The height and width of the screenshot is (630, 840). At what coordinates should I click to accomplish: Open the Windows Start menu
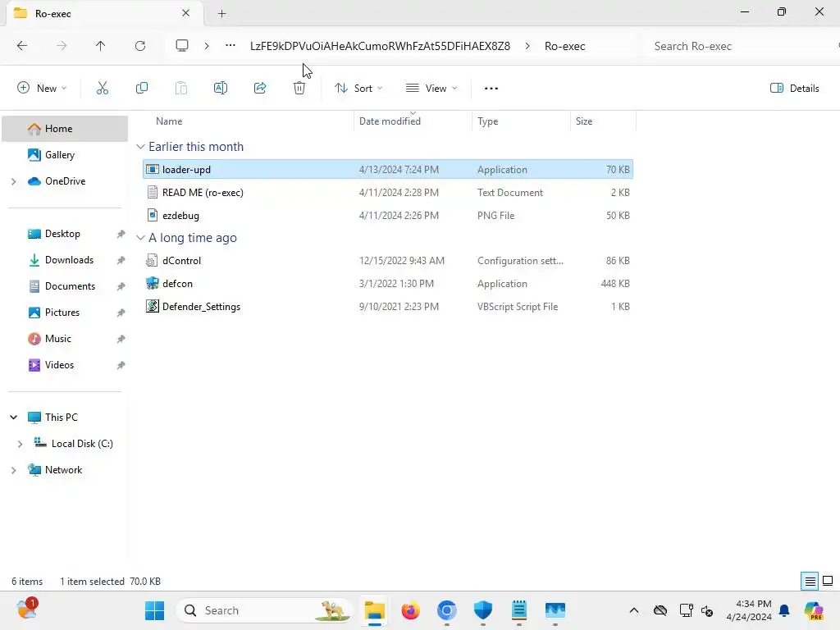point(155,610)
